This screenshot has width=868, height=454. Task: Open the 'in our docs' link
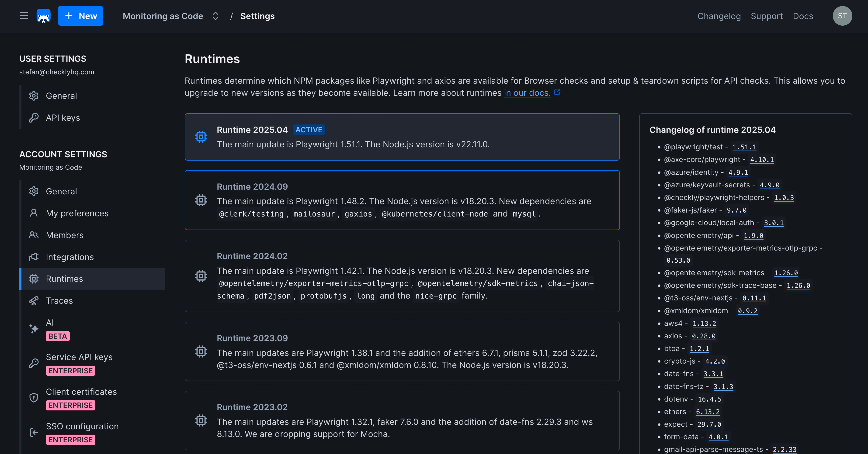pyautogui.click(x=527, y=93)
